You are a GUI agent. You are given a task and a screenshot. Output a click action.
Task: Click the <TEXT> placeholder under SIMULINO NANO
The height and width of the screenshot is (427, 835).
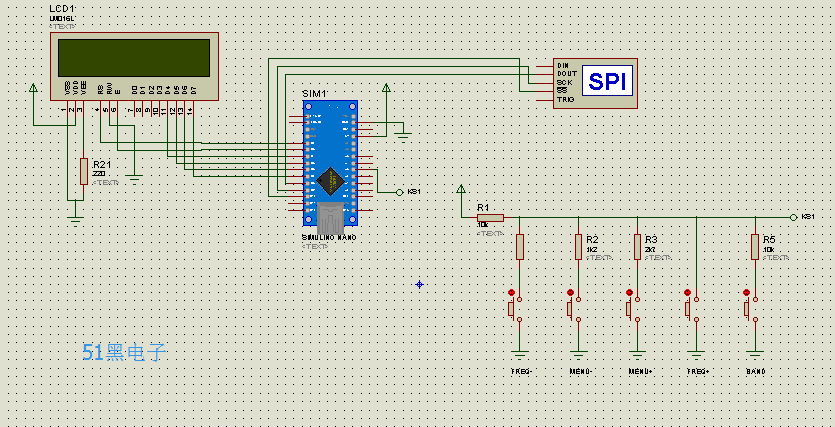pos(315,247)
